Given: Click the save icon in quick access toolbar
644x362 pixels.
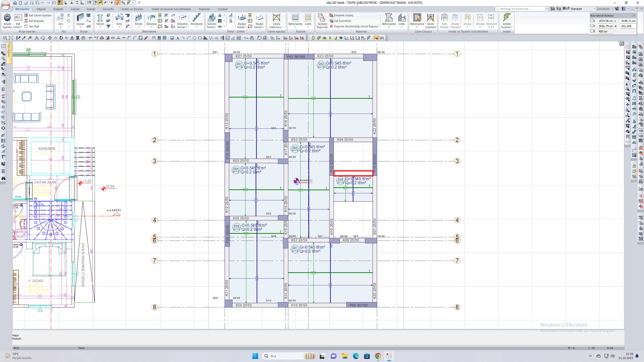Looking at the screenshot, I should (x=32, y=3).
